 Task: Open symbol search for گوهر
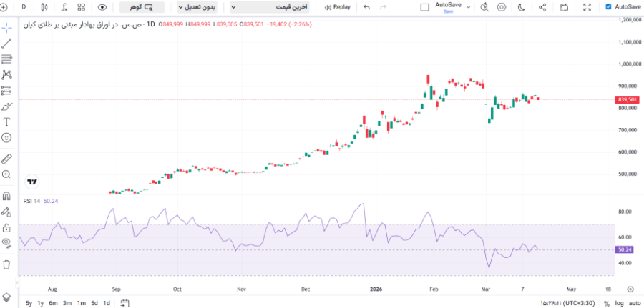142,7
